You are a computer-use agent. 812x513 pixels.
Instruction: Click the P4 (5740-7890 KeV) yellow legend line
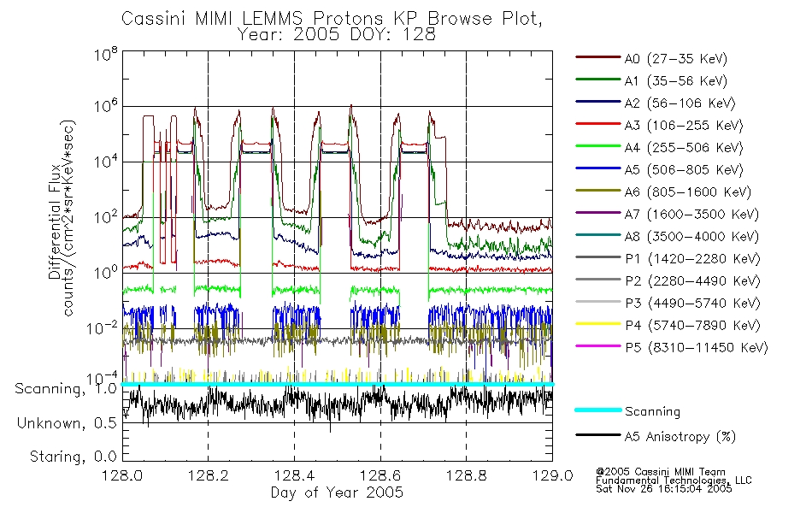pyautogui.click(x=597, y=324)
